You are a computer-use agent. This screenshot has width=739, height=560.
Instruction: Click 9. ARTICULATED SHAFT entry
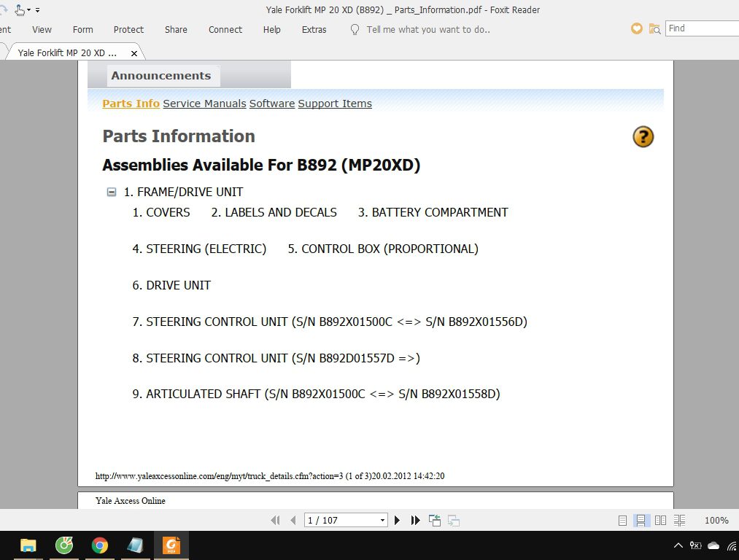pos(316,394)
